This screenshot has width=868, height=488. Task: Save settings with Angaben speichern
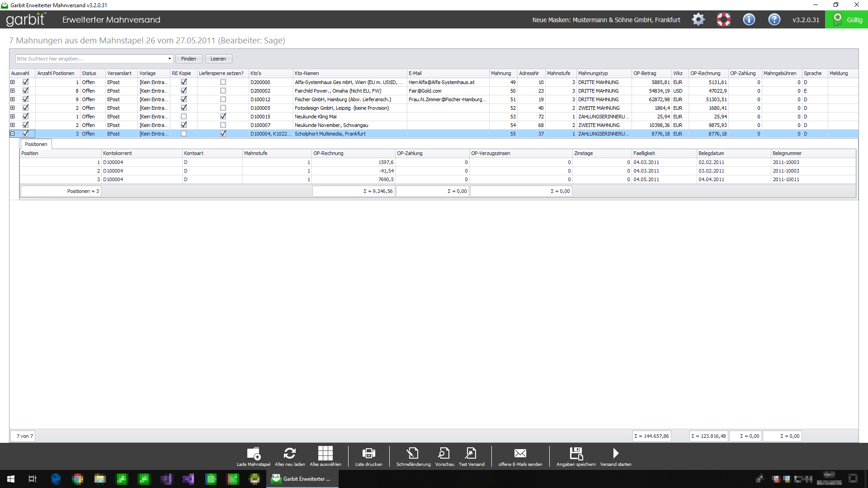point(576,453)
